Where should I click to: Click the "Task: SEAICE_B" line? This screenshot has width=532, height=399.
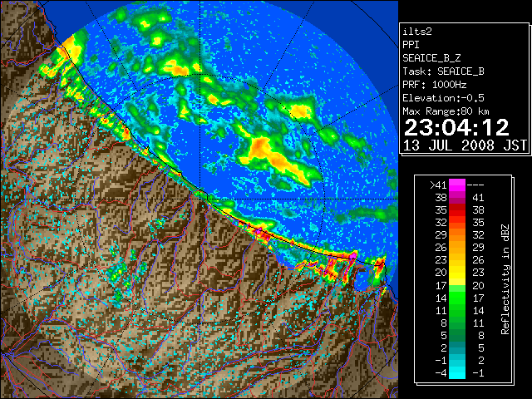coord(443,71)
